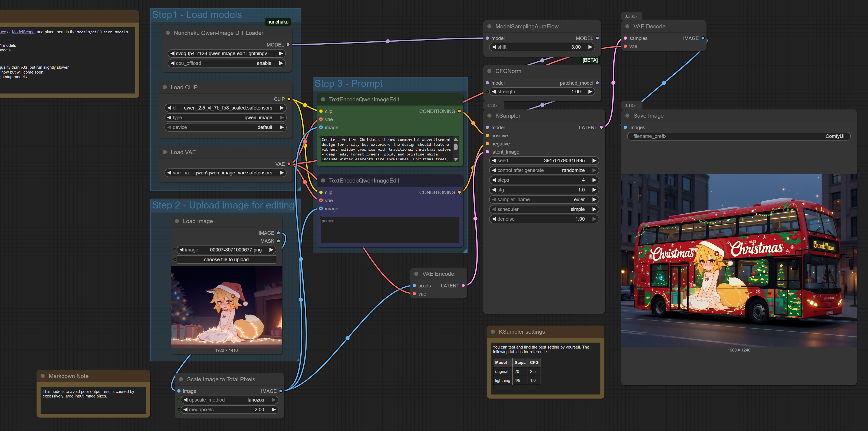Viewport: 868px width, 431px height.
Task: Open the scheduler simple dropdown
Action: coord(544,209)
